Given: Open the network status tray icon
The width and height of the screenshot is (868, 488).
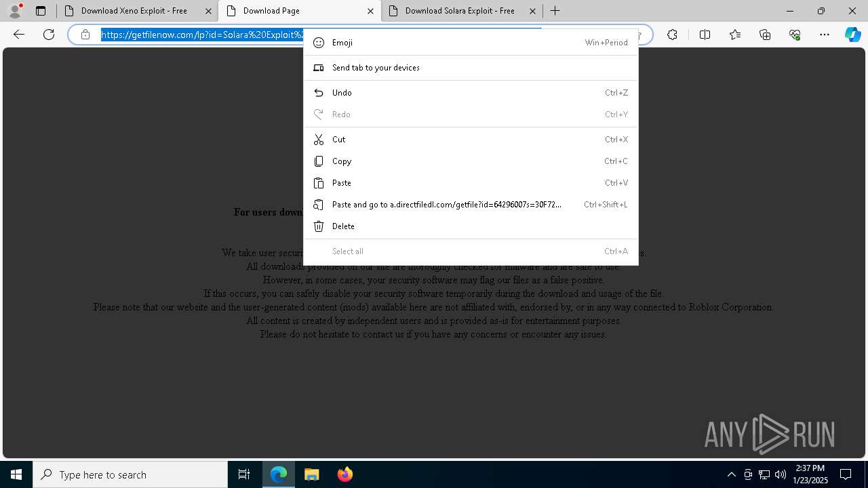Looking at the screenshot, I should (764, 474).
